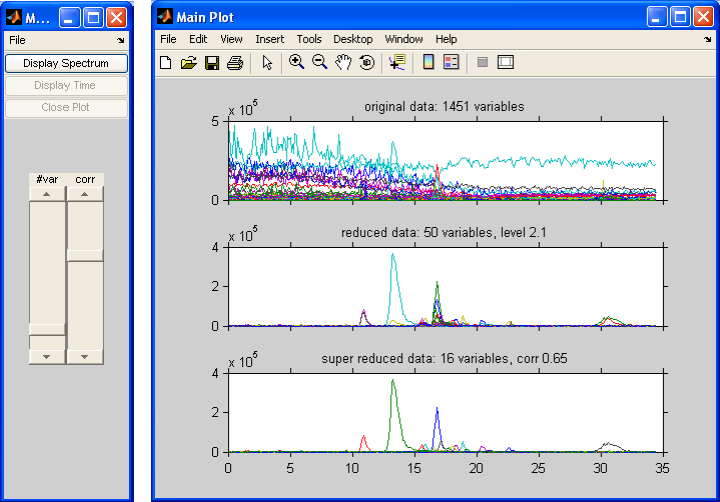Minimize the Main Plot window
Viewport: 720px width, 502px height.
pyautogui.click(x=657, y=17)
